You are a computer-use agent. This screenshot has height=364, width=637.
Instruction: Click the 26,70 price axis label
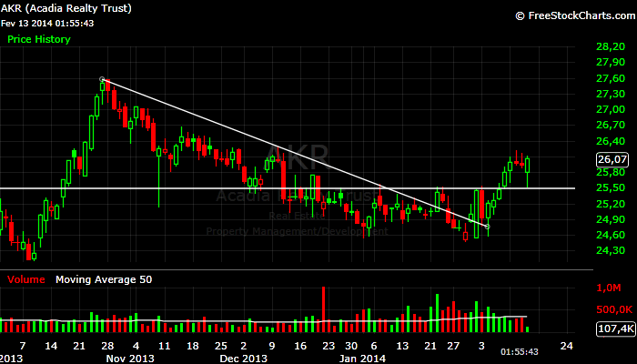pos(611,125)
